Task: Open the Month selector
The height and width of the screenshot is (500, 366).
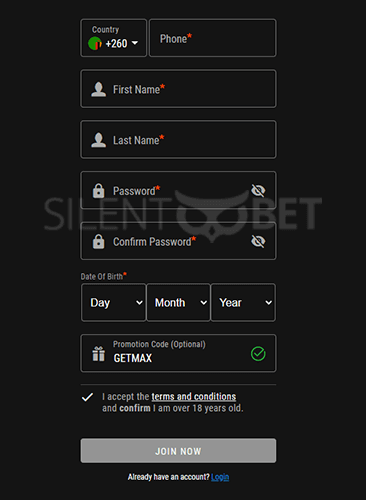Action: point(178,302)
